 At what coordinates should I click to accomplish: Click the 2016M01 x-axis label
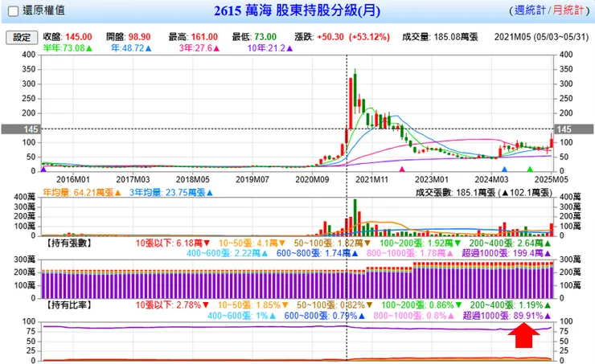coord(73,179)
